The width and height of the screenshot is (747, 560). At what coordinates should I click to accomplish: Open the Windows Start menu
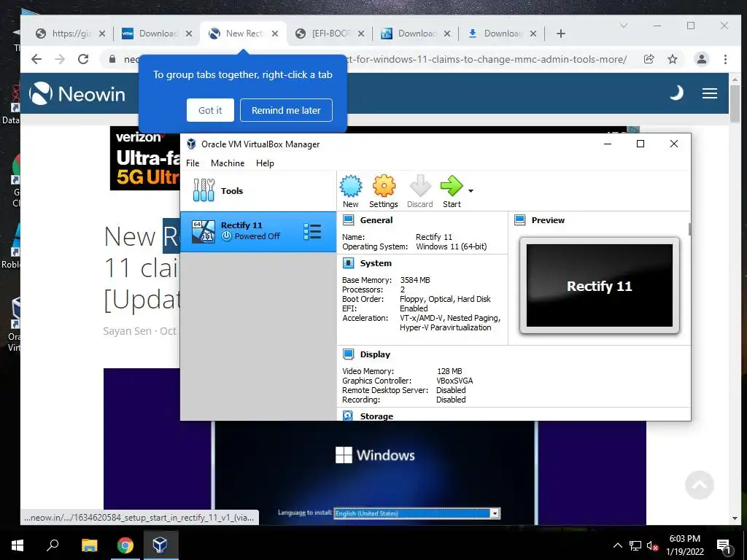[18, 545]
